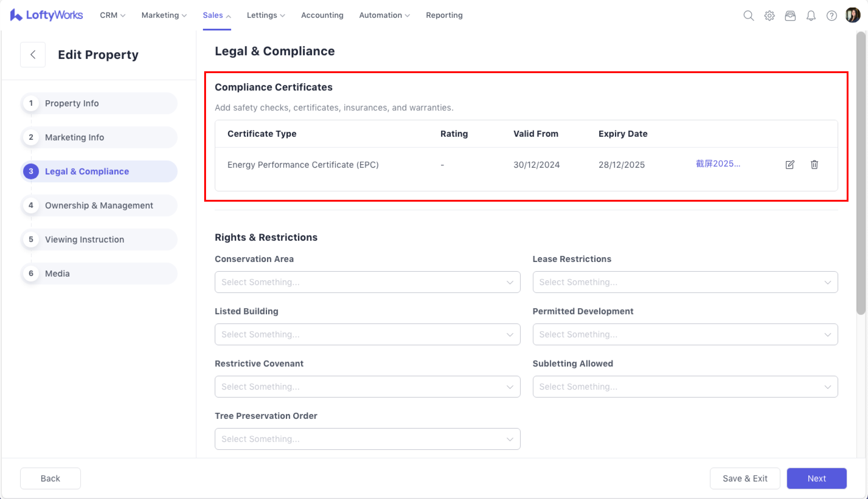Open the Lettings menu
Image resolution: width=868 pixels, height=499 pixels.
[x=266, y=15]
